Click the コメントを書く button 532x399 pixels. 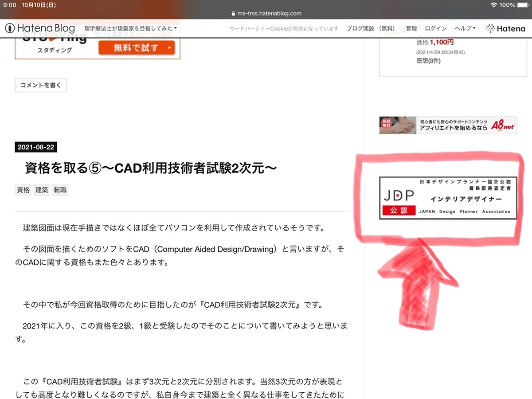[41, 86]
